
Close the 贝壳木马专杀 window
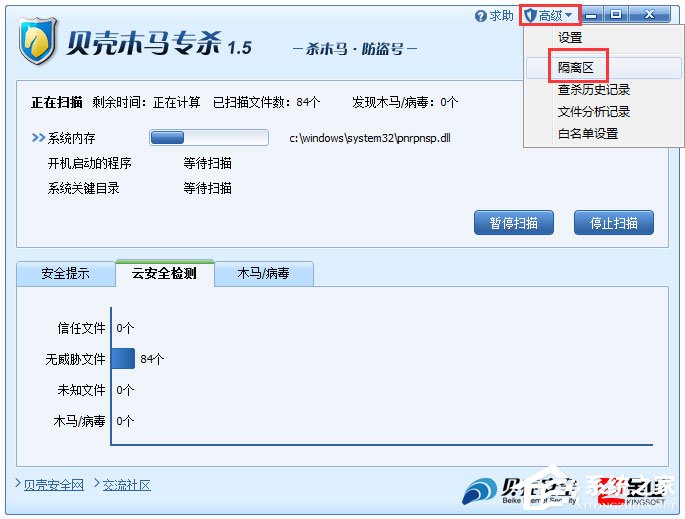click(x=650, y=15)
